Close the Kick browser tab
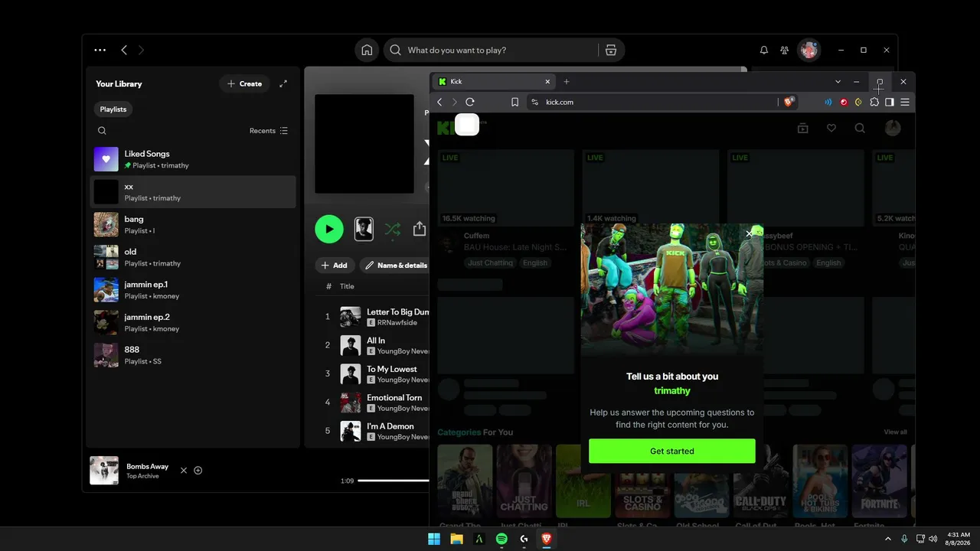The height and width of the screenshot is (551, 980). pyautogui.click(x=547, y=82)
